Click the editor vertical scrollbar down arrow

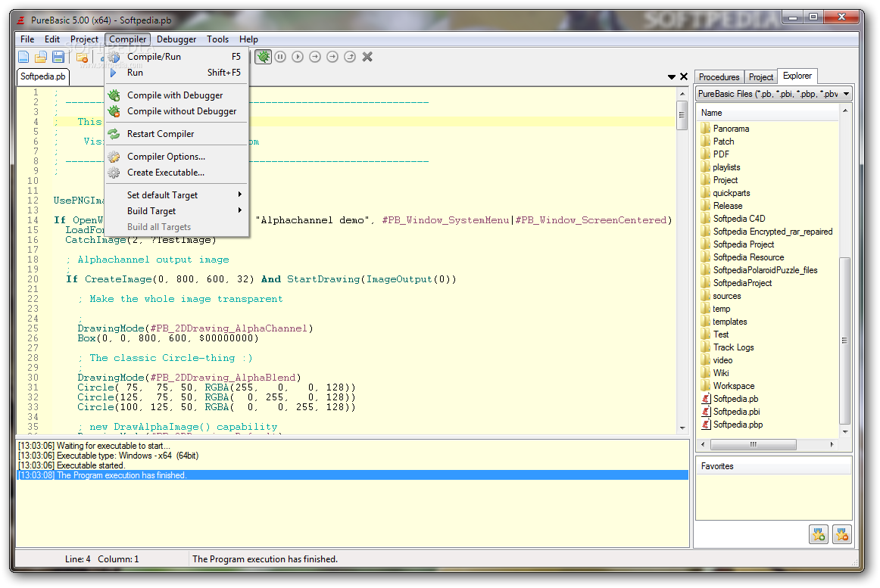(x=682, y=428)
